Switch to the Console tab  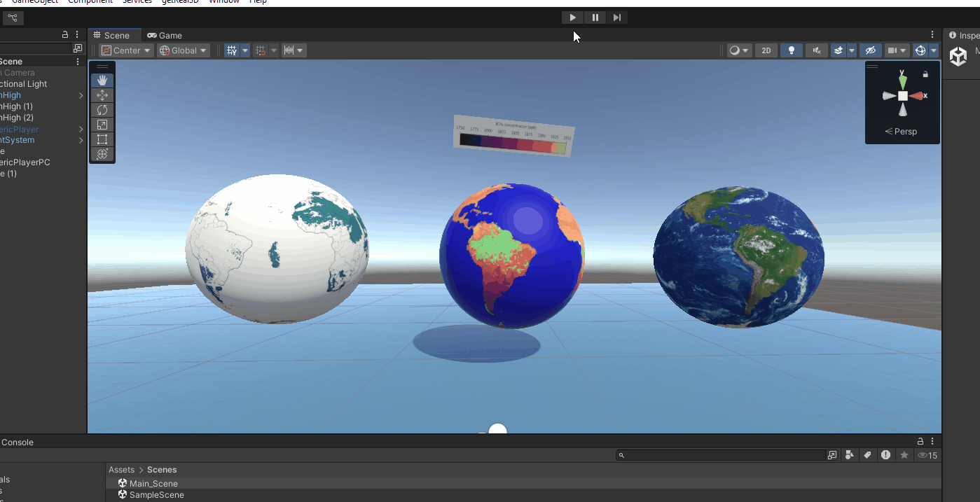17,442
